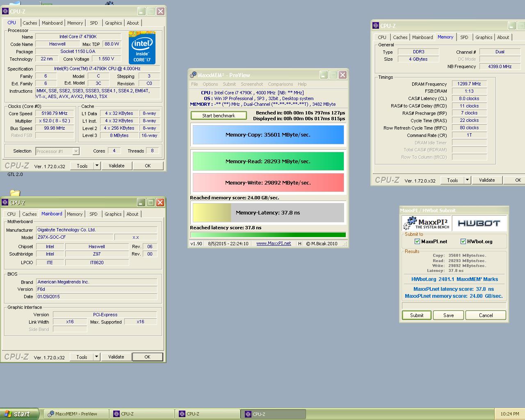Activate the second CPU-Z taskbar button
This screenshot has width=525, height=420.
[x=208, y=414]
